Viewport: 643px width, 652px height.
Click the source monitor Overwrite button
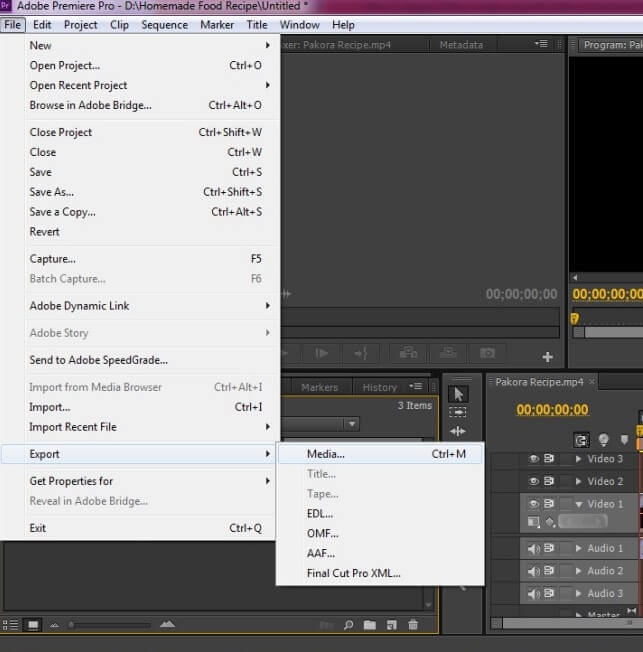pos(448,353)
